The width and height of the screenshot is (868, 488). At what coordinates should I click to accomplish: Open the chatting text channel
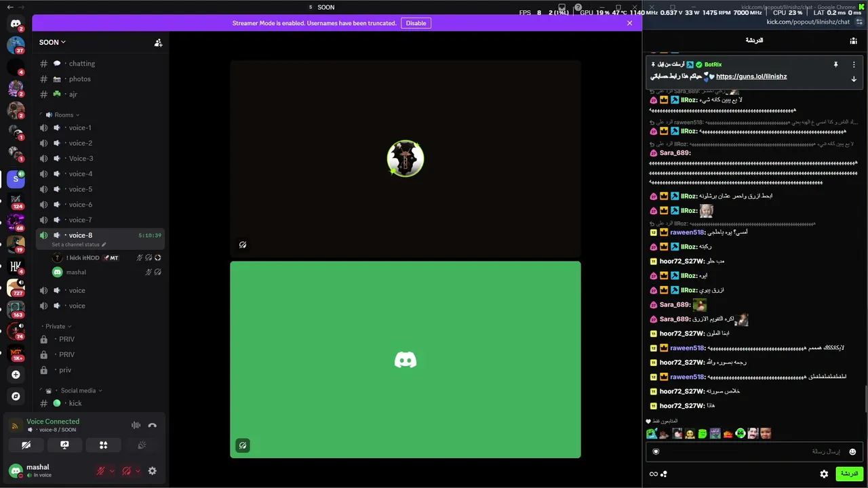tap(100, 64)
